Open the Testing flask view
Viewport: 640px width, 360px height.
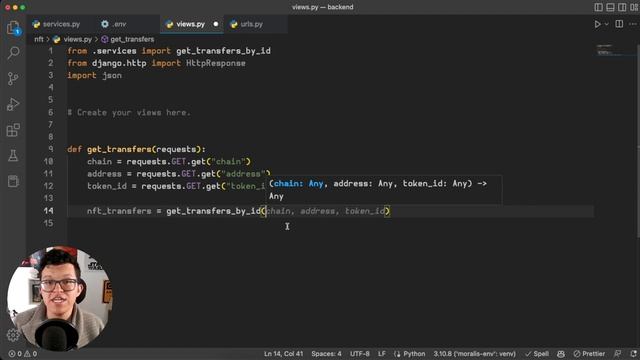click(13, 156)
